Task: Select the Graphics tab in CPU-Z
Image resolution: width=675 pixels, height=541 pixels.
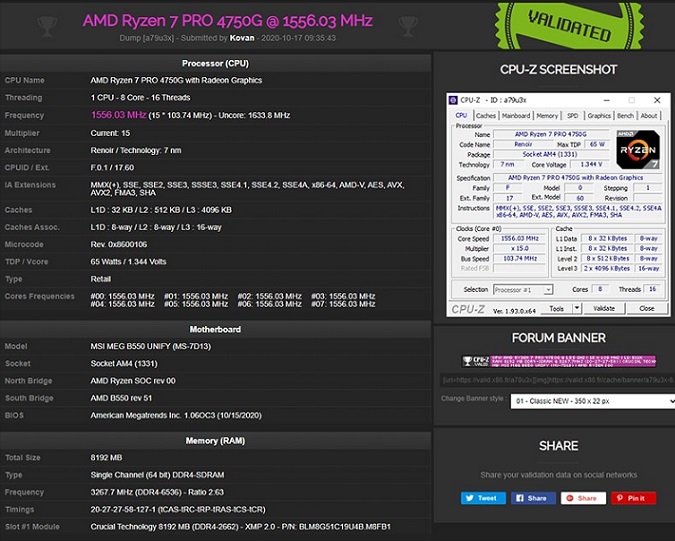Action: click(x=599, y=116)
